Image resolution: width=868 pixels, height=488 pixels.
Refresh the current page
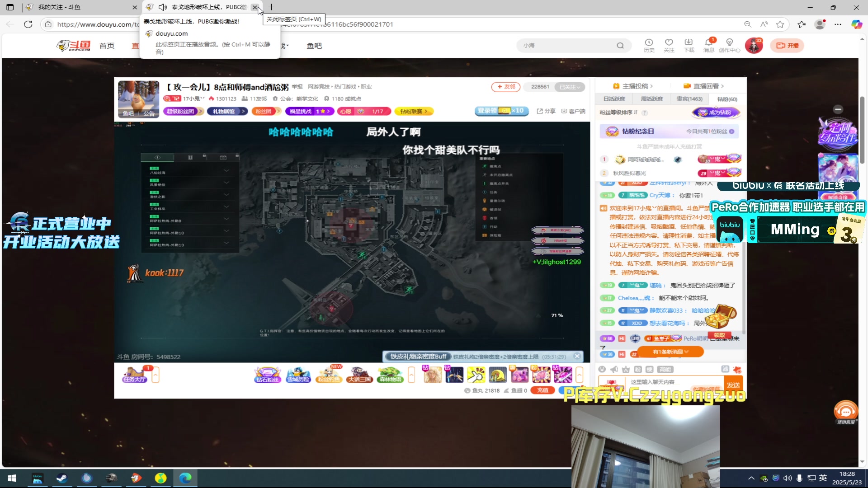point(28,24)
